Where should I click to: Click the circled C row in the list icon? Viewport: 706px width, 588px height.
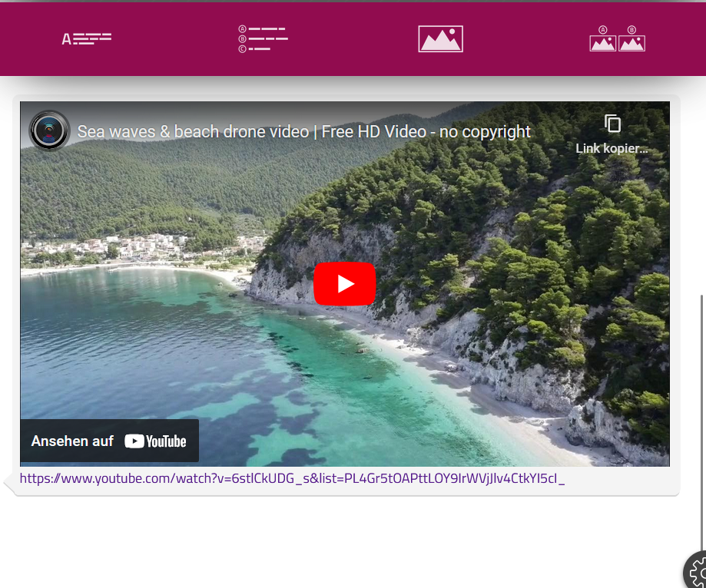tap(254, 48)
